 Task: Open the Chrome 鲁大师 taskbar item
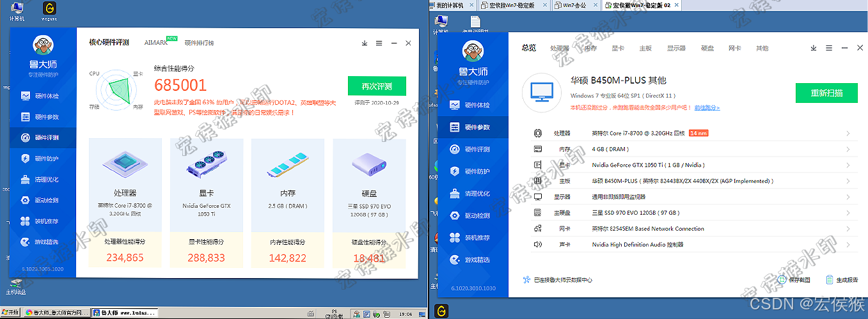point(57,313)
